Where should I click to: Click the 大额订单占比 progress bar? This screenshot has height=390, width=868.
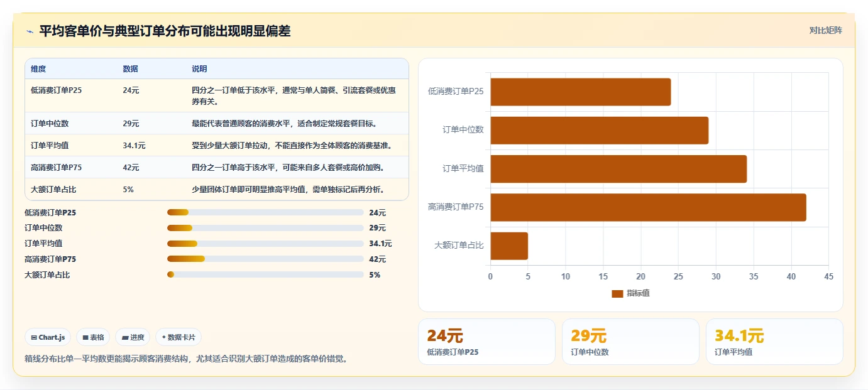coord(265,274)
